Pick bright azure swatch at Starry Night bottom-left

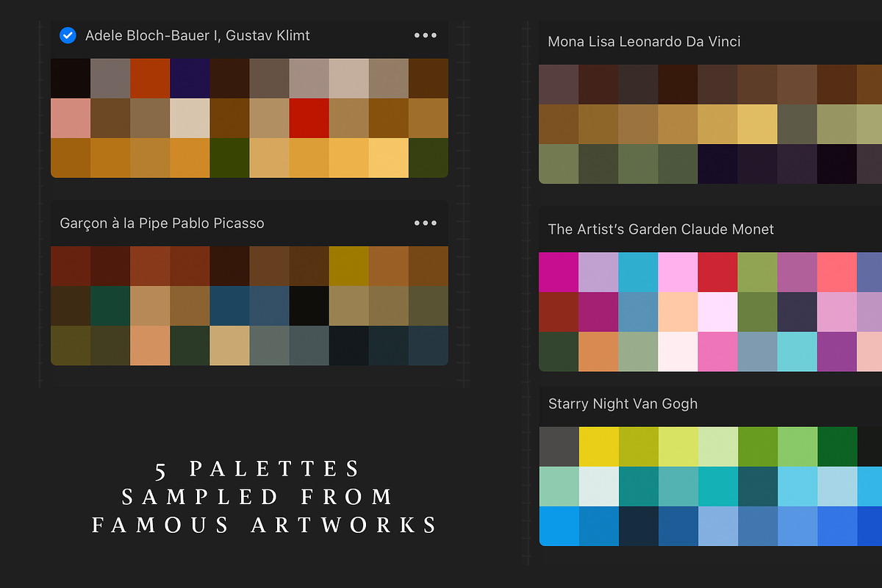559,526
